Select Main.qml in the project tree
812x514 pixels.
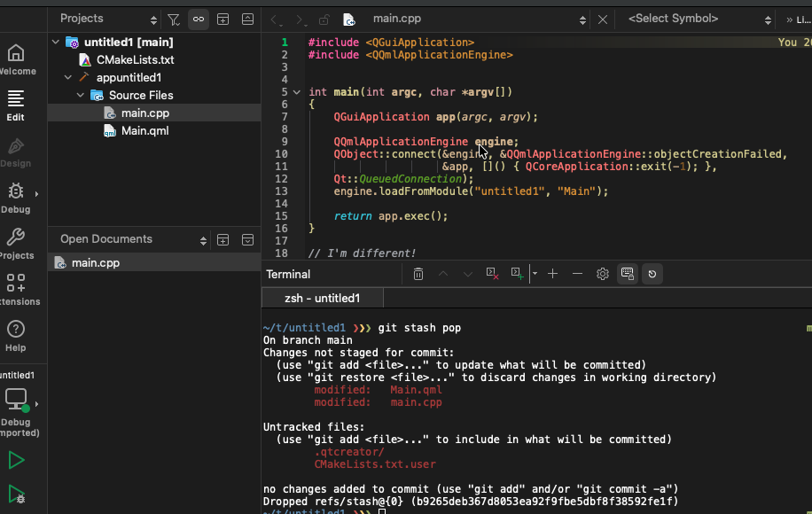144,131
